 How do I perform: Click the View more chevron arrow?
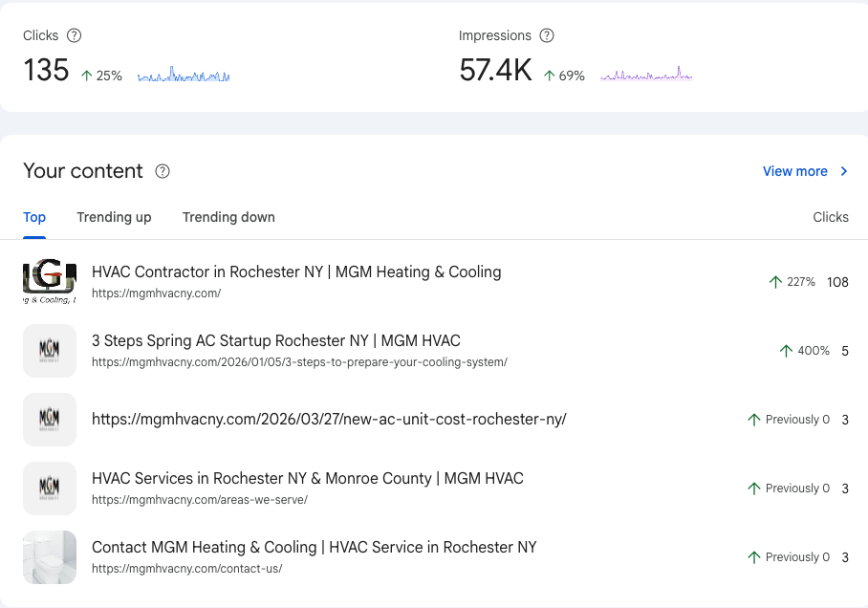(844, 171)
